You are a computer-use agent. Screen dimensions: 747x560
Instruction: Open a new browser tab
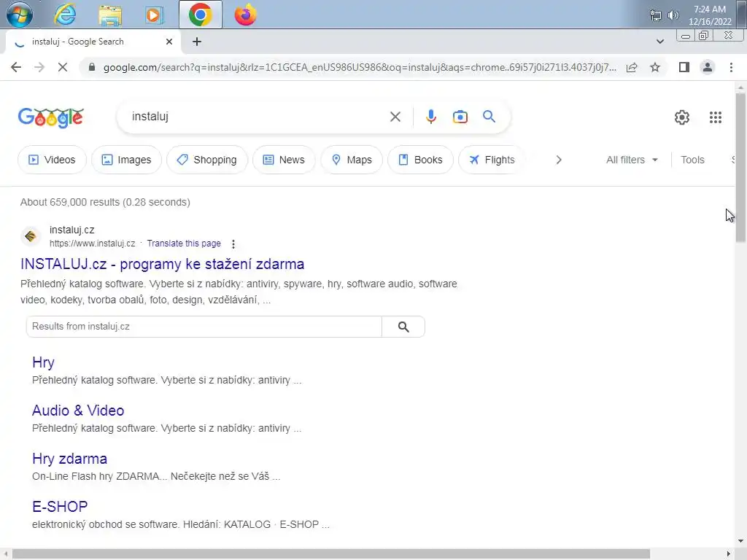[197, 42]
